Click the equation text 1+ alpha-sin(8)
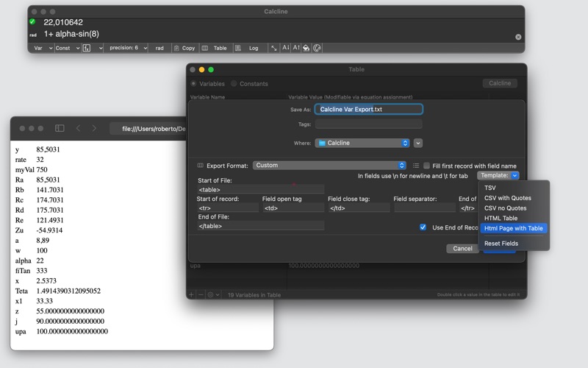The width and height of the screenshot is (588, 368). pos(71,34)
